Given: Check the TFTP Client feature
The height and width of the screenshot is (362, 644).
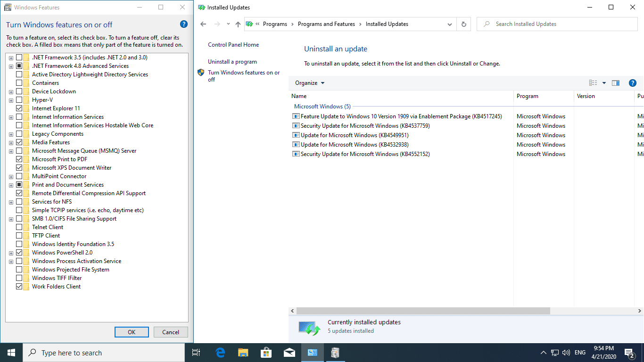Looking at the screenshot, I should (19, 236).
